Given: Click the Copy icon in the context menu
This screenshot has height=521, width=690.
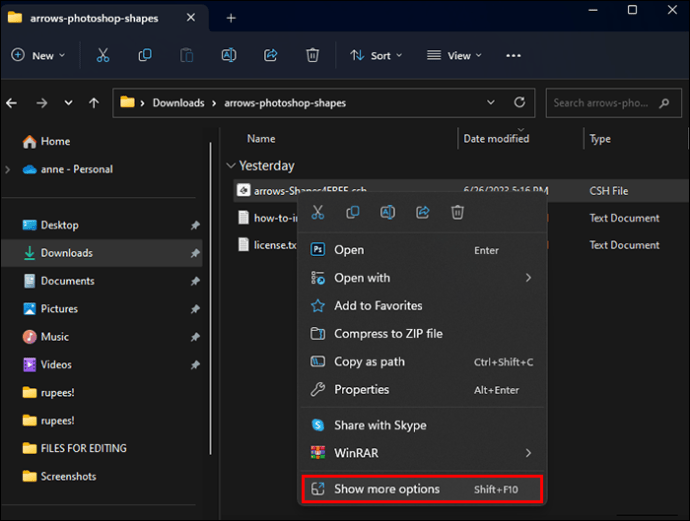Looking at the screenshot, I should click(353, 212).
